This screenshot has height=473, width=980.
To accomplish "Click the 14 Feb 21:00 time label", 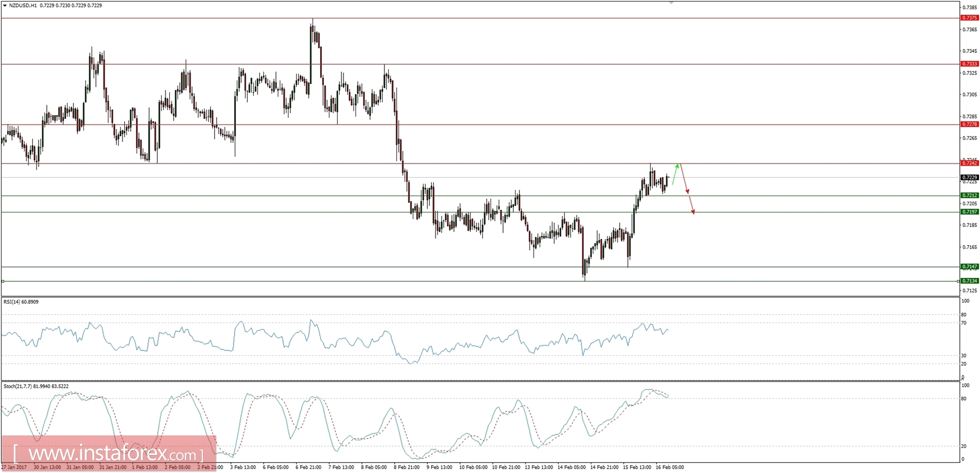I will pos(604,467).
